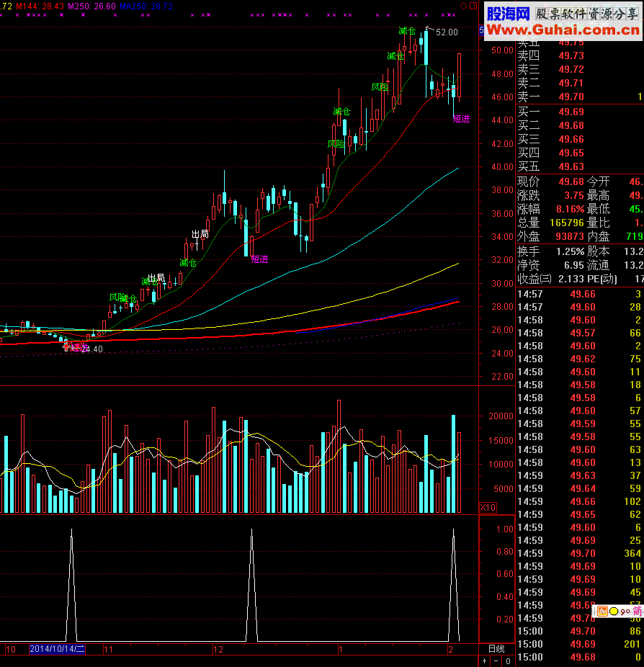Click the 出局 label near the 34.00 level
Image resolution: width=644 pixels, height=667 pixels.
[x=200, y=234]
